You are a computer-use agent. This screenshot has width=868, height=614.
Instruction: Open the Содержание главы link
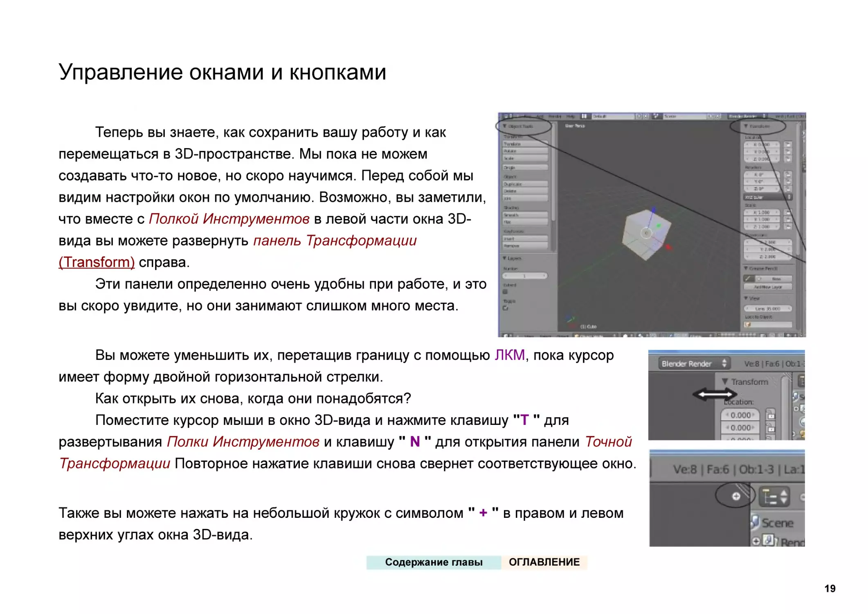[434, 562]
